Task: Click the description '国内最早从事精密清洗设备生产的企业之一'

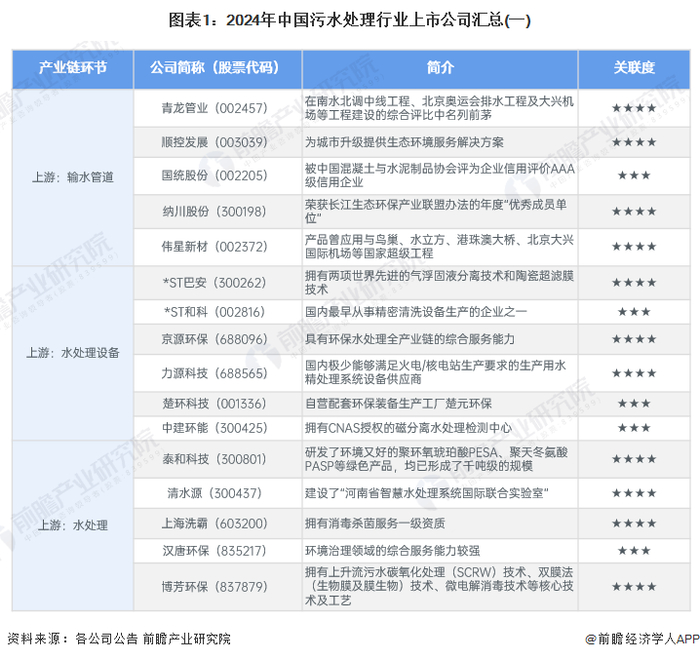Action: [416, 312]
